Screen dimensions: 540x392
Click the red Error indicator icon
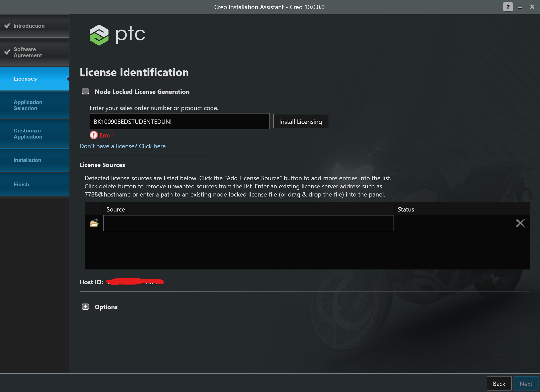click(94, 135)
